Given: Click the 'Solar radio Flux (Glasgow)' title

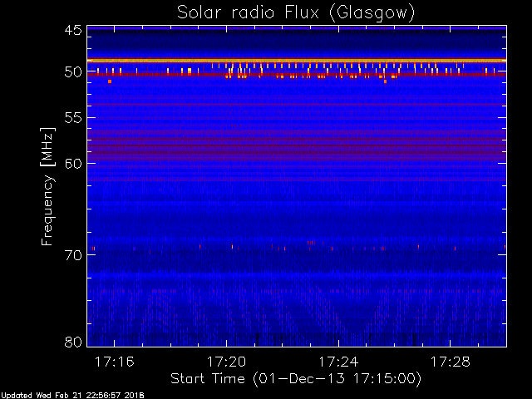Looking at the screenshot, I should (x=296, y=13).
